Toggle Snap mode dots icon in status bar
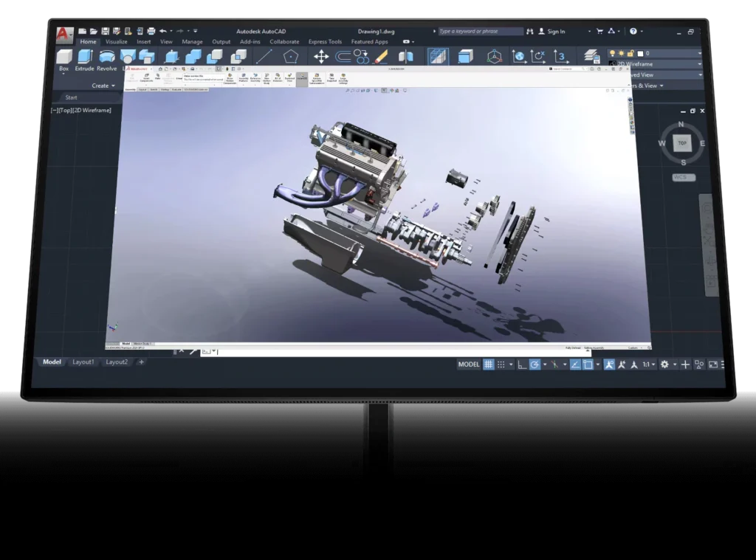 pos(501,364)
